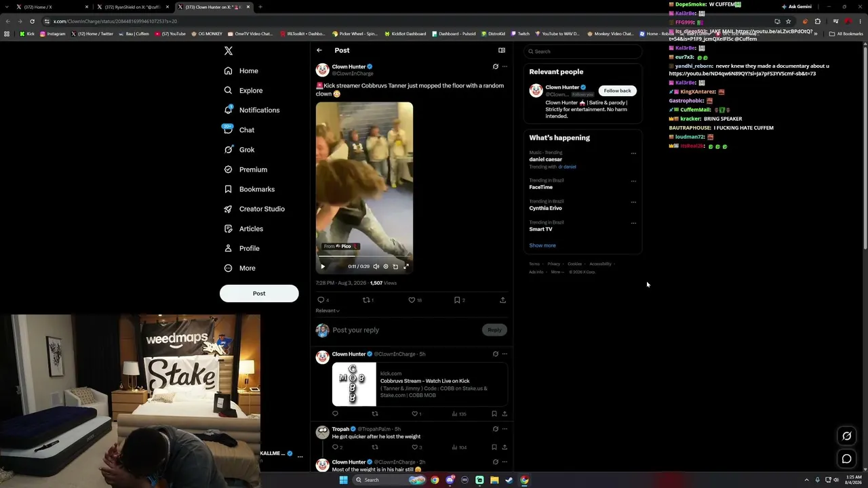Play the video in the post
This screenshot has width=868, height=488.
coord(323,266)
